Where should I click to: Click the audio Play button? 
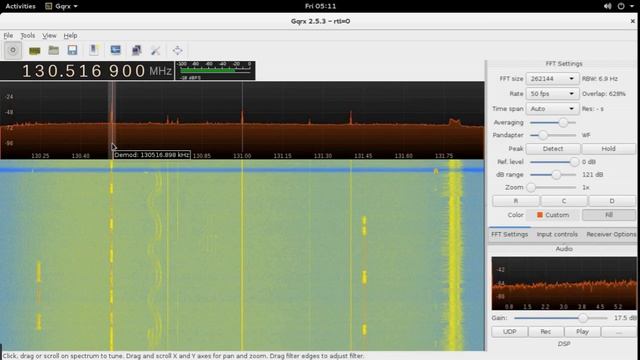pos(582,331)
